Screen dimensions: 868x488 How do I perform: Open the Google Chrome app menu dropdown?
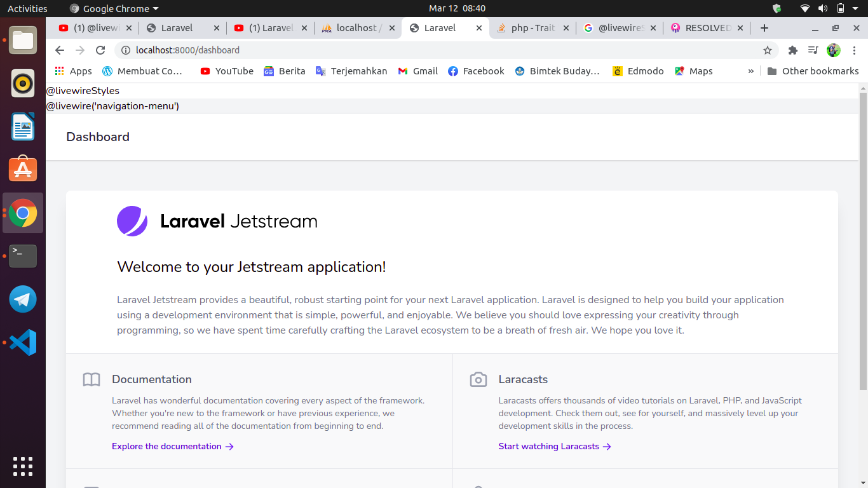[x=114, y=9]
